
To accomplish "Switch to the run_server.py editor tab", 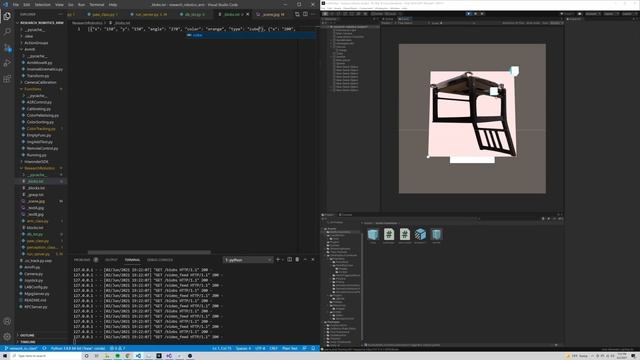I will coord(149,14).
